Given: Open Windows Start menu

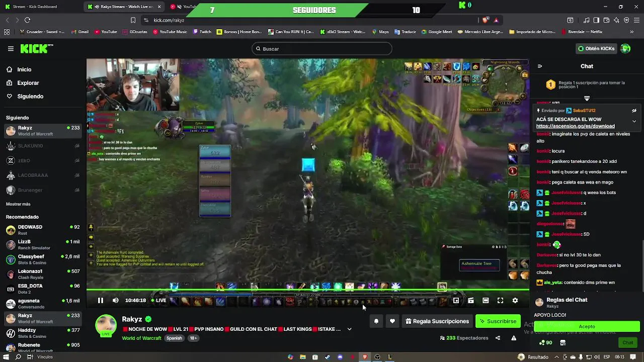Looking at the screenshot, I should click(6, 357).
